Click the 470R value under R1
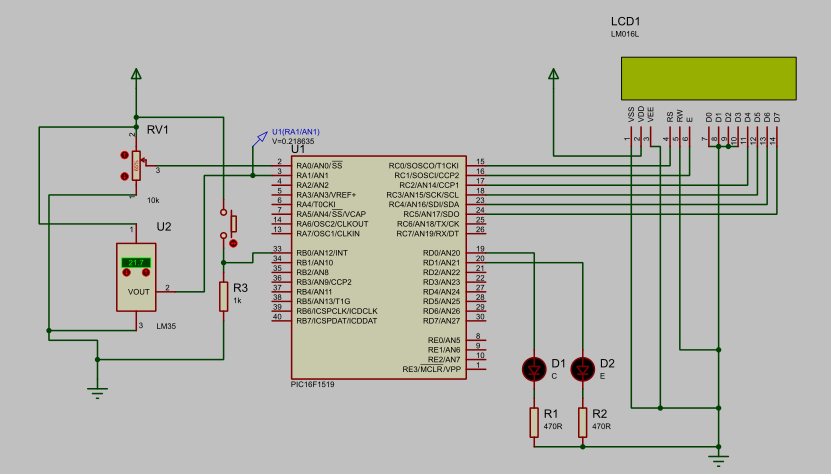Screen dimensions: 831x474 (553, 426)
